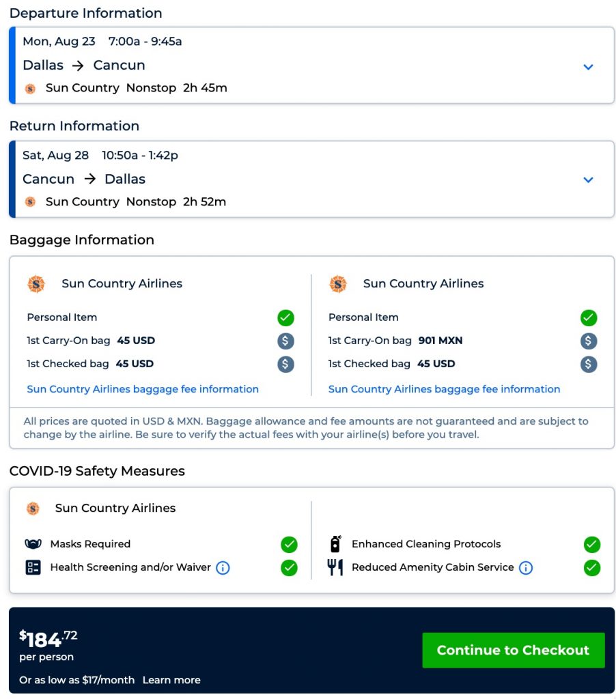Click the $184.72 per person price
Screen dimensions: 616x699
point(48,640)
